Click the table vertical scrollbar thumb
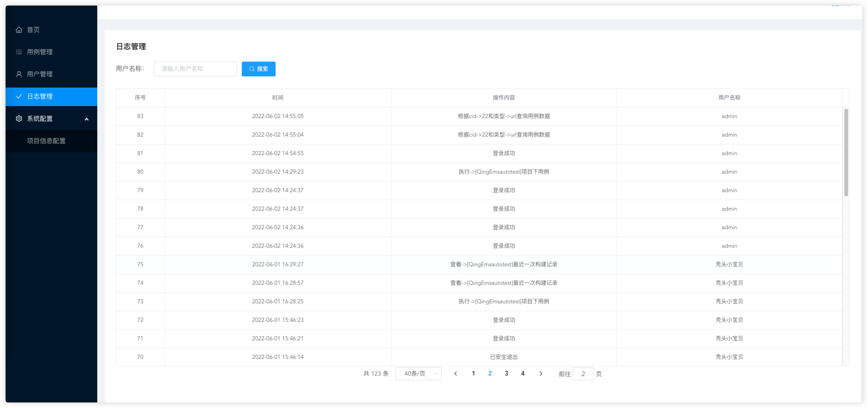Screen dimensions: 868x408 tap(846, 152)
